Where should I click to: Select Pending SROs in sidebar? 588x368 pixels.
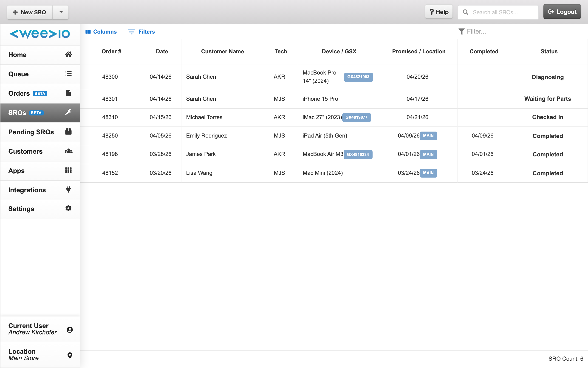tap(40, 132)
